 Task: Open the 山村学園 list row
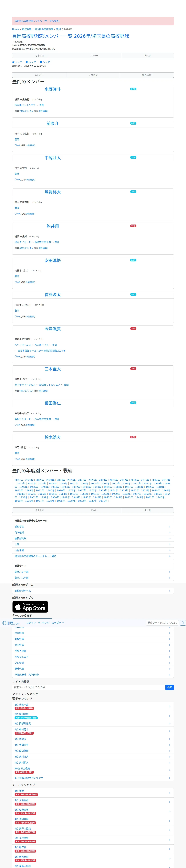93,550
